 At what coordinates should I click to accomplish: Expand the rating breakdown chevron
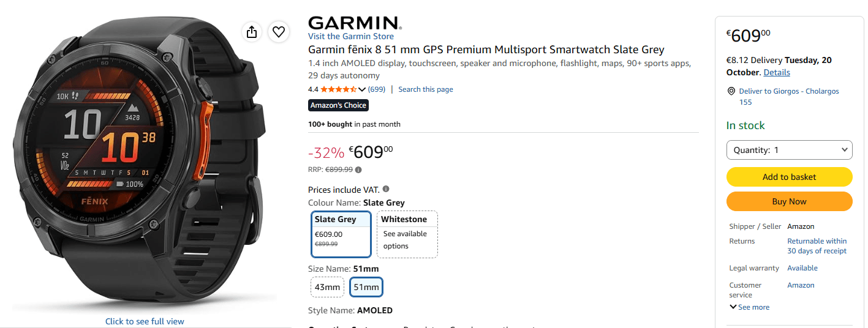pyautogui.click(x=362, y=90)
